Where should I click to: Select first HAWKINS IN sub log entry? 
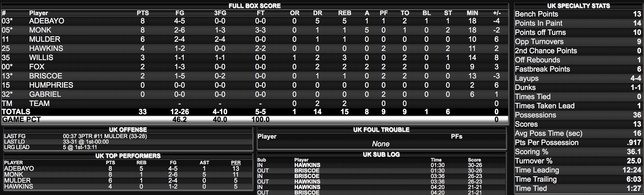(381, 165)
